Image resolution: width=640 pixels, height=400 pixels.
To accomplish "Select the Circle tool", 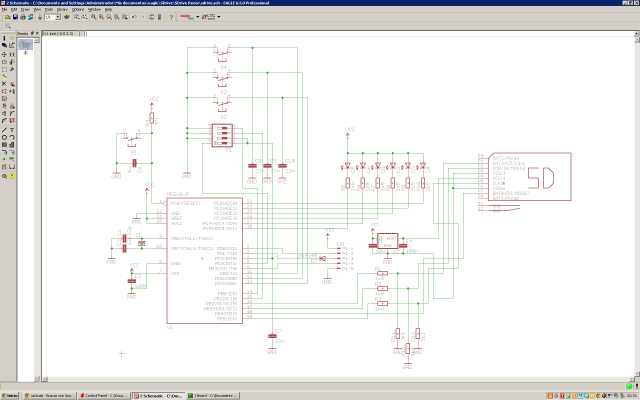I will point(4,138).
